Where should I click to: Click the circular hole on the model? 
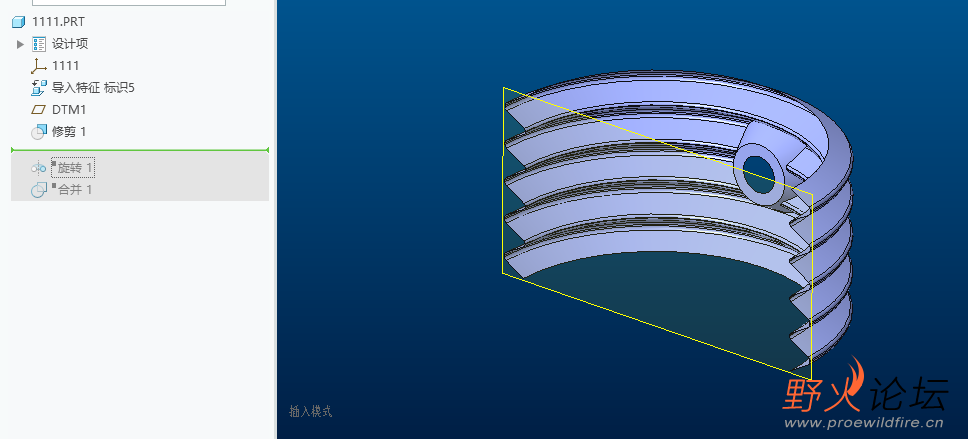pos(758,169)
